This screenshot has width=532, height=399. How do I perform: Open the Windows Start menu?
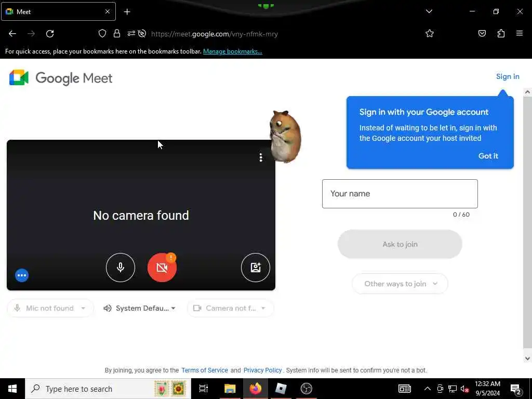(x=12, y=389)
